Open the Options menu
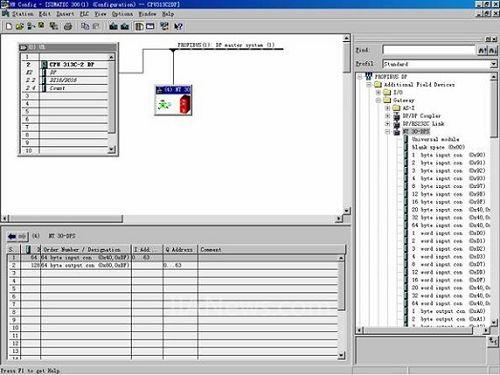Viewport: 500px width, 375px height. (x=122, y=14)
